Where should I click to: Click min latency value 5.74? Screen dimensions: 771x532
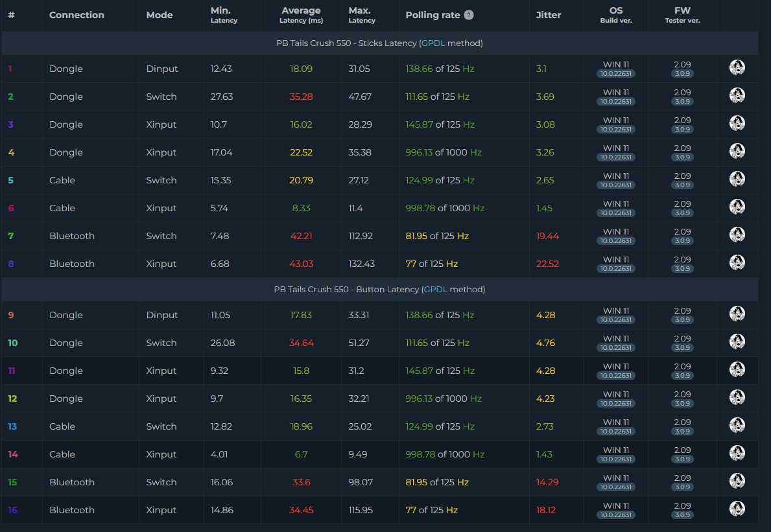coord(219,208)
